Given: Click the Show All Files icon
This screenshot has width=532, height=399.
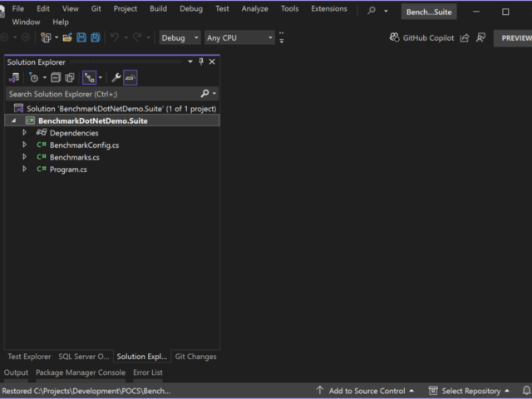Looking at the screenshot, I should coord(70,77).
